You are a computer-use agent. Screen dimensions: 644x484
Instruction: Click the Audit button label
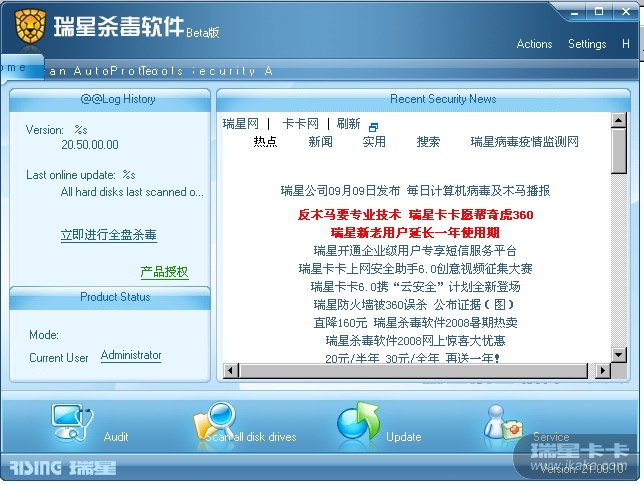[116, 437]
